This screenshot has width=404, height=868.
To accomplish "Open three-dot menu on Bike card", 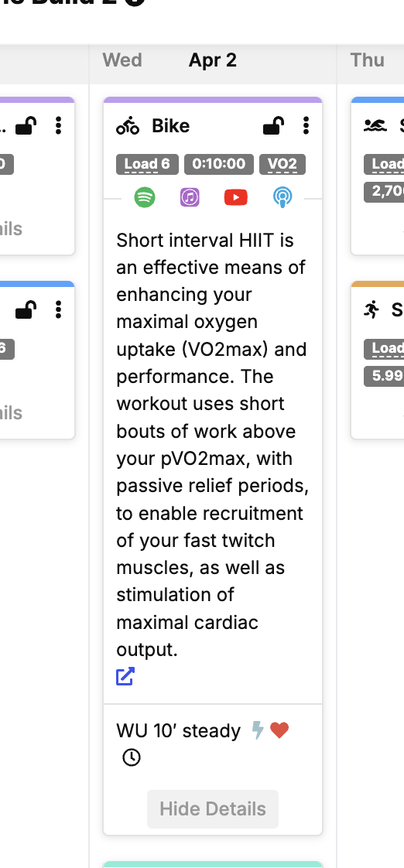I will (x=306, y=125).
